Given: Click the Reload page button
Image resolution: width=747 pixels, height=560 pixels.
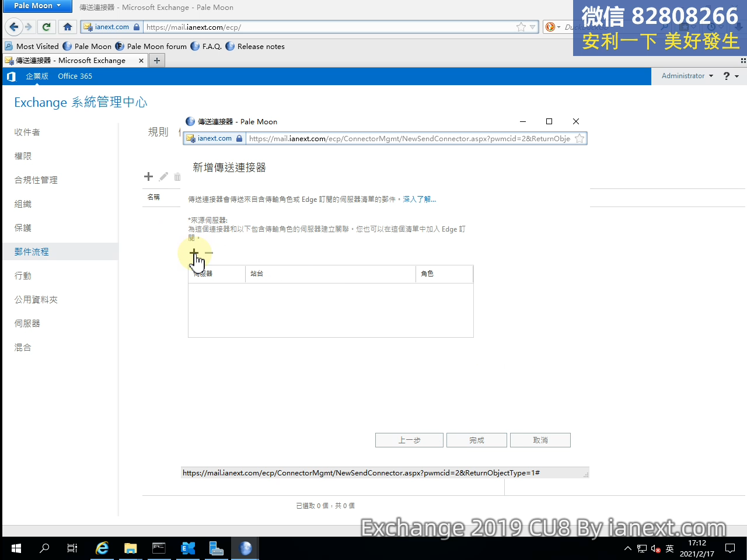Looking at the screenshot, I should pos(47,27).
